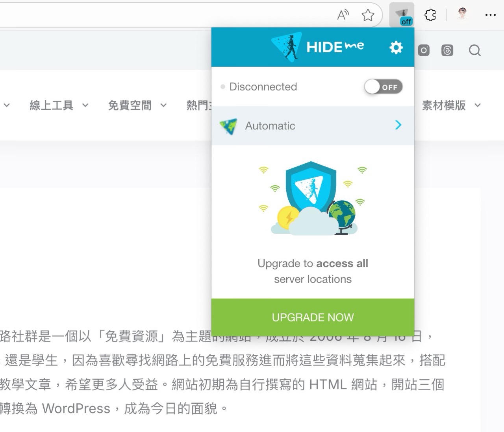The height and width of the screenshot is (432, 504).
Task: Add page to favorites via the star icon
Action: [368, 15]
